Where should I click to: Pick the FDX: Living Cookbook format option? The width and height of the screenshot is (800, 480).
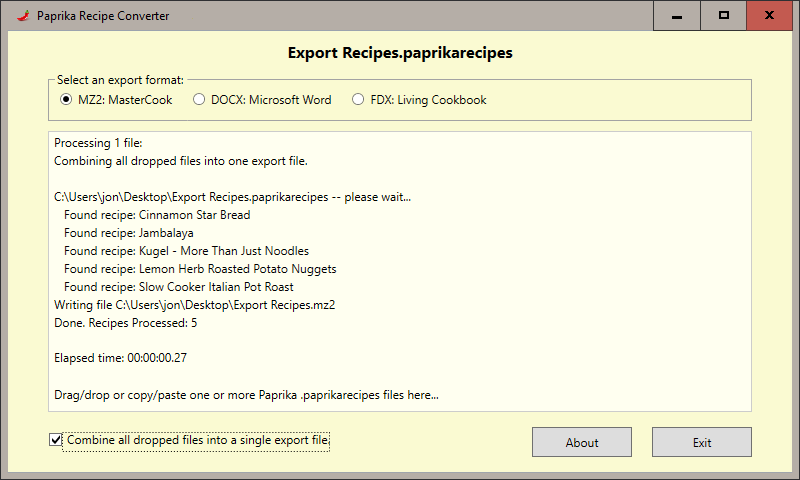coord(359,99)
